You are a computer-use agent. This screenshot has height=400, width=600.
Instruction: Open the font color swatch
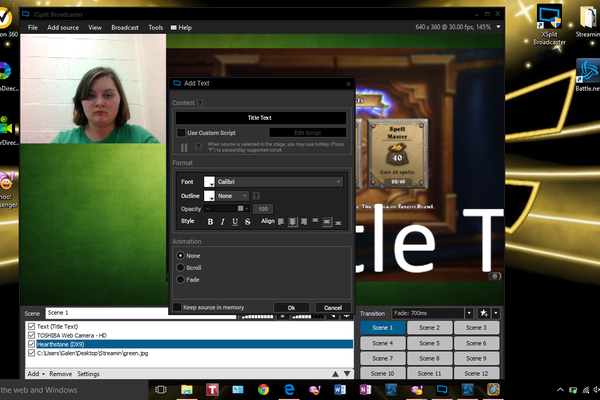click(209, 181)
